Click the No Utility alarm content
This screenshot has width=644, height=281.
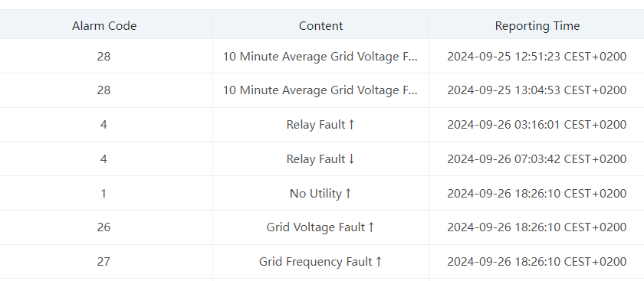click(320, 193)
